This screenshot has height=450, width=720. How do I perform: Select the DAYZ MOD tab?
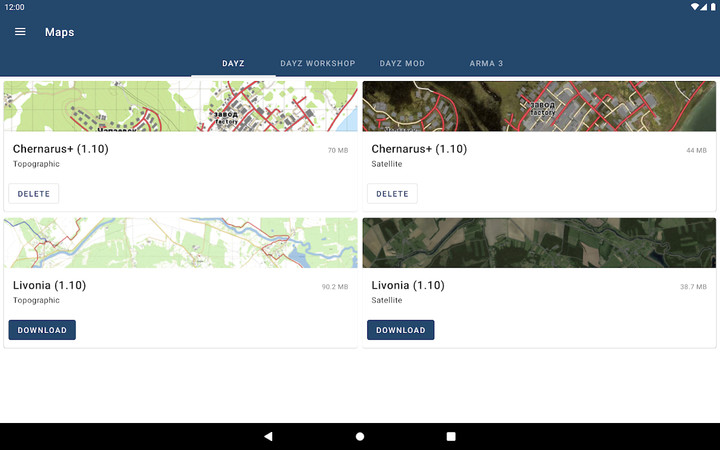[x=401, y=63]
